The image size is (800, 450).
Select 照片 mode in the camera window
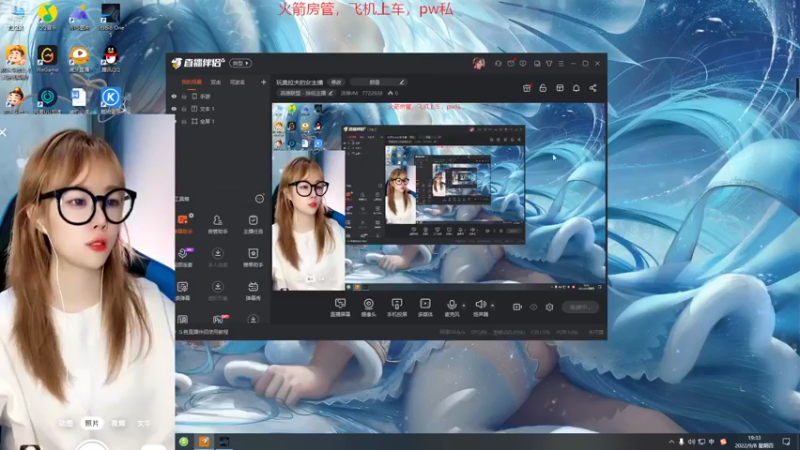92,423
